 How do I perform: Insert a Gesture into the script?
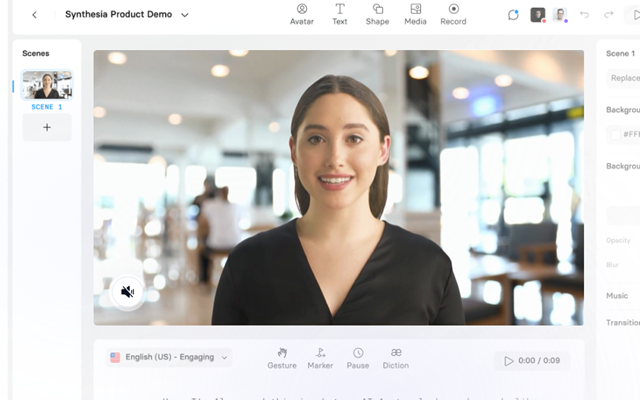(282, 359)
